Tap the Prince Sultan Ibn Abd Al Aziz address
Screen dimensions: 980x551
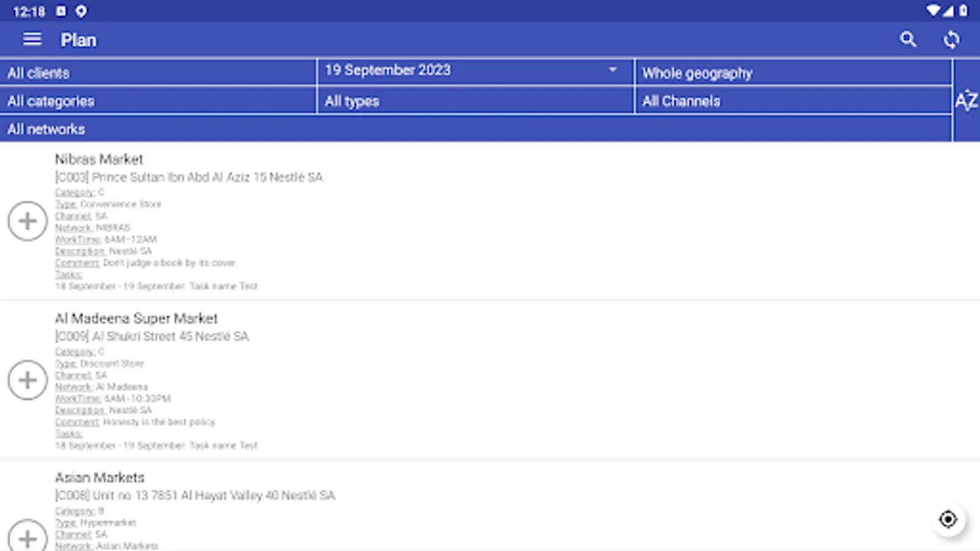pos(189,177)
